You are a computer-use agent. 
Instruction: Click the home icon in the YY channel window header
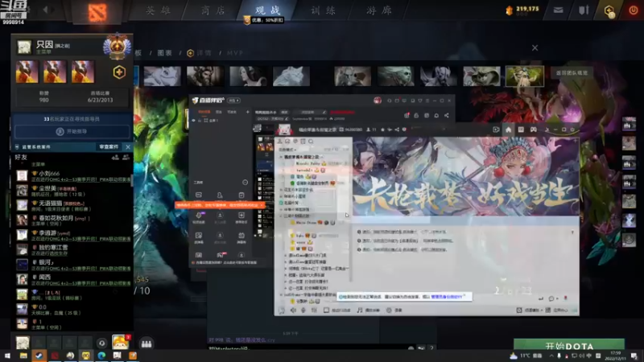(x=509, y=130)
